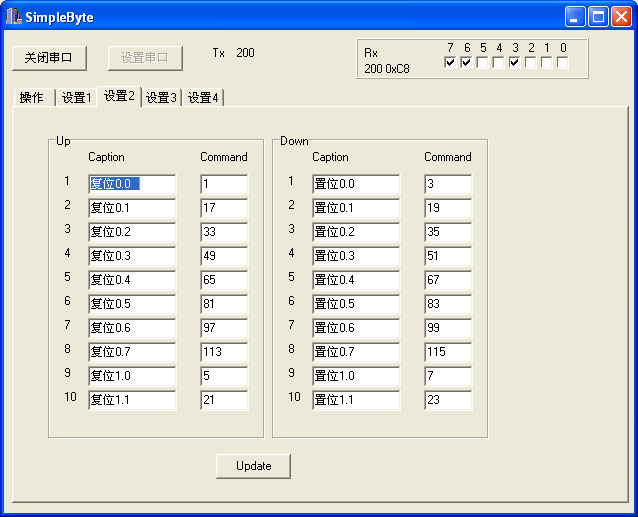The image size is (638, 517).
Task: Click Down caption field 置位0.1
Action: [356, 208]
